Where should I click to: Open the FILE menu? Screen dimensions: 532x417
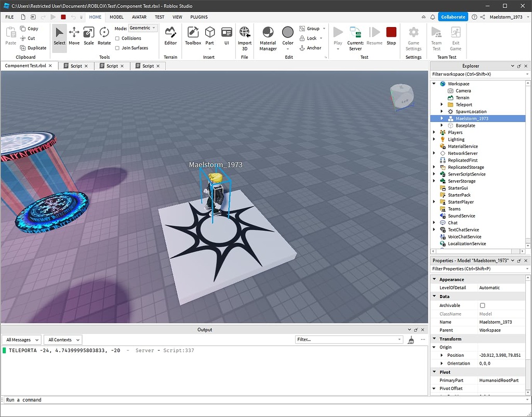(9, 17)
